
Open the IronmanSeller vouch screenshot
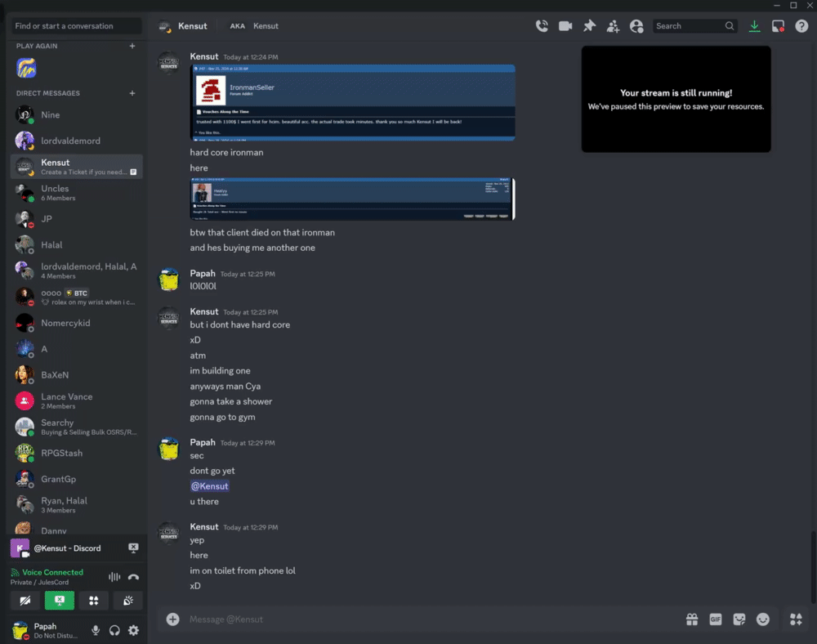(x=353, y=103)
